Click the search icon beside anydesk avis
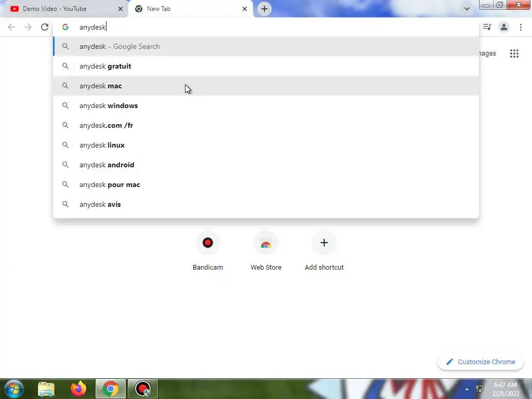 (x=65, y=204)
